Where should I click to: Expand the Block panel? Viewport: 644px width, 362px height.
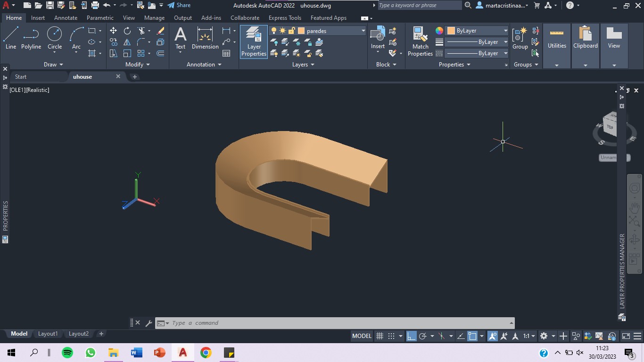[x=386, y=65]
